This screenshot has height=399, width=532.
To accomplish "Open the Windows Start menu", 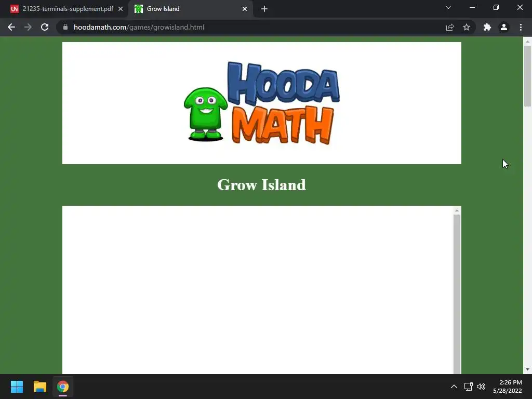I will click(x=17, y=387).
